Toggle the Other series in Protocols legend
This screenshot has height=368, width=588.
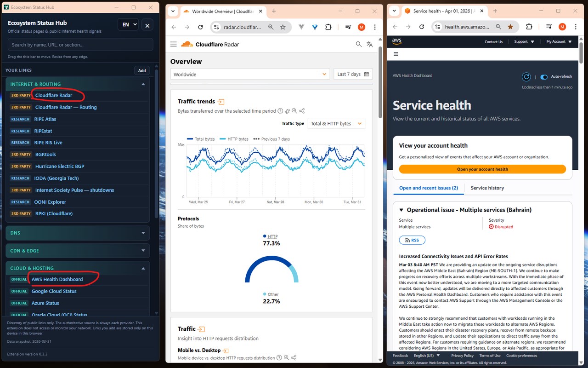pos(271,294)
